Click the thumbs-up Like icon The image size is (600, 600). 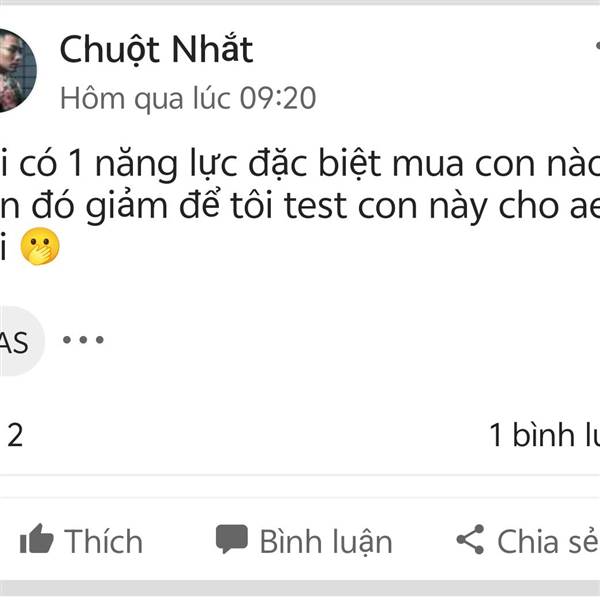coord(36,541)
